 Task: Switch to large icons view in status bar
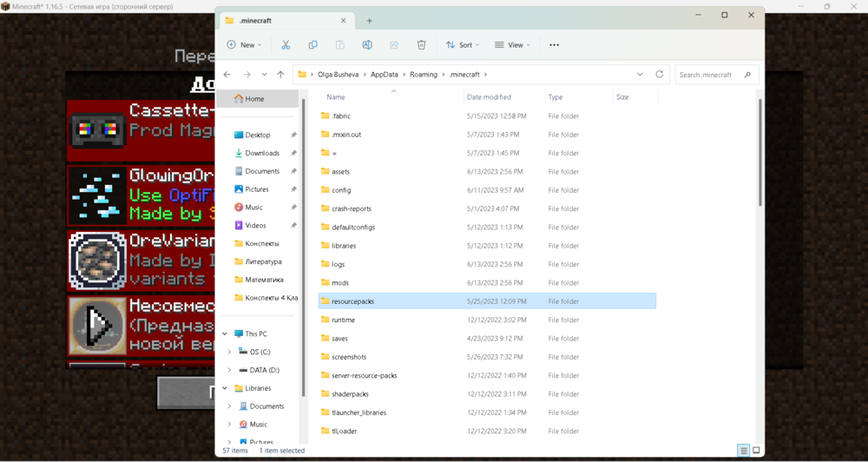(756, 451)
